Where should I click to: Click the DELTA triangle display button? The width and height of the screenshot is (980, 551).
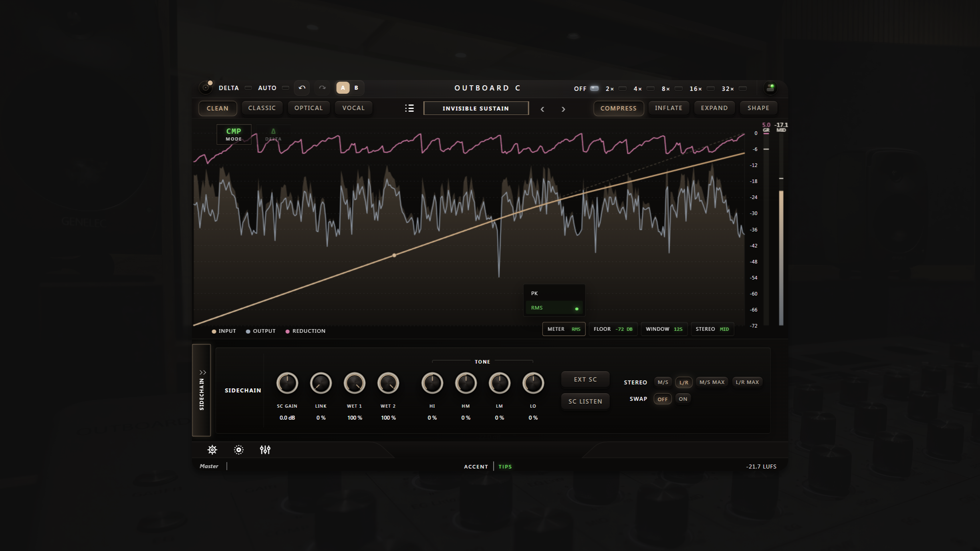click(273, 134)
